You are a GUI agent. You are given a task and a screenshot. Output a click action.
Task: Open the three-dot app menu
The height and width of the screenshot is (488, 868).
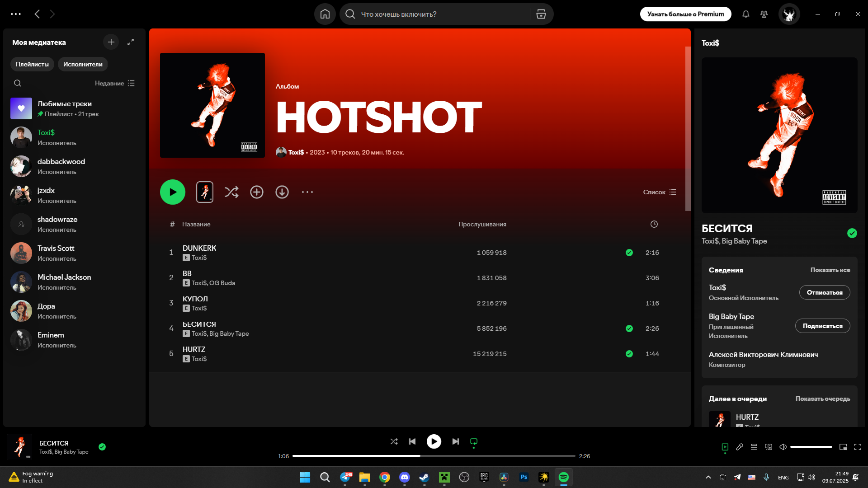16,14
